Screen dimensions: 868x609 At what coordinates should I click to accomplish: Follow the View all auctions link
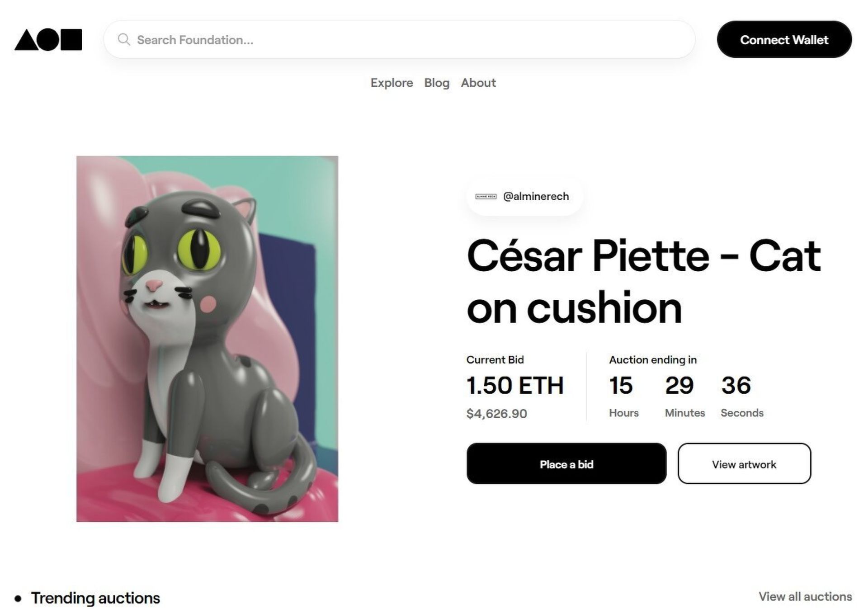point(805,597)
